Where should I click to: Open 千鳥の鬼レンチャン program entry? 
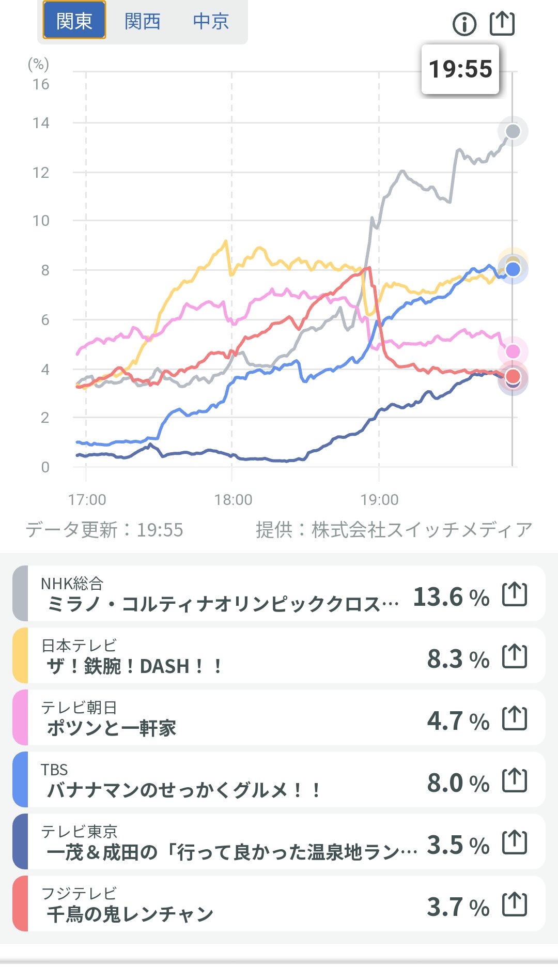[130, 914]
